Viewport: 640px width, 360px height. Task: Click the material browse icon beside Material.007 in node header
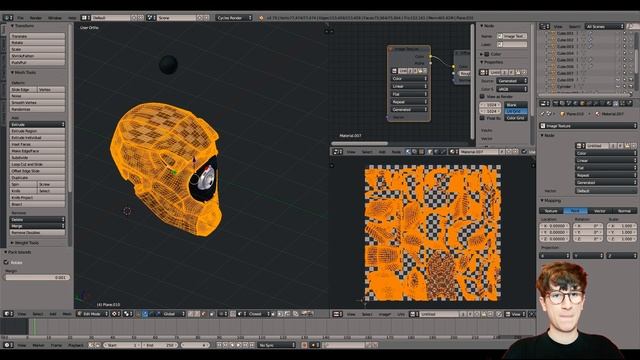(x=453, y=152)
